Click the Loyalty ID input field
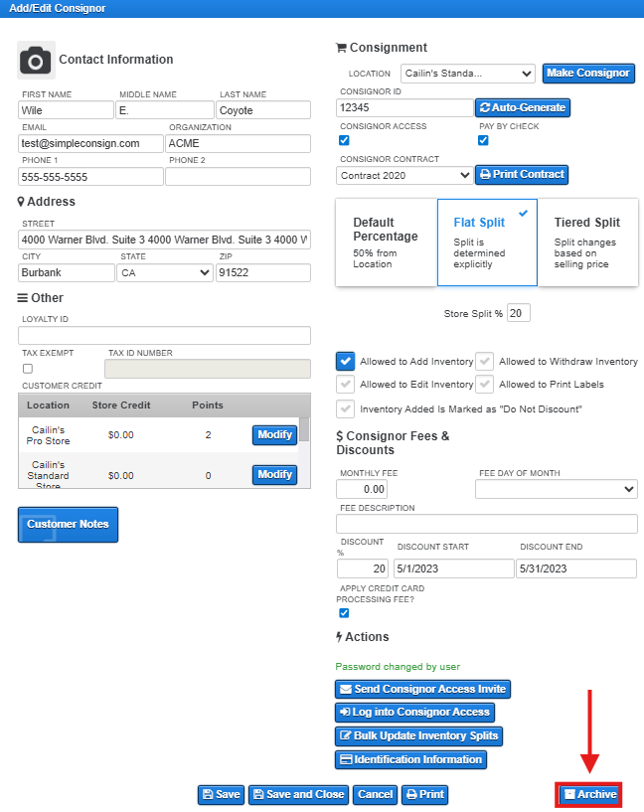Viewport: 644px width, 812px height. tap(164, 336)
